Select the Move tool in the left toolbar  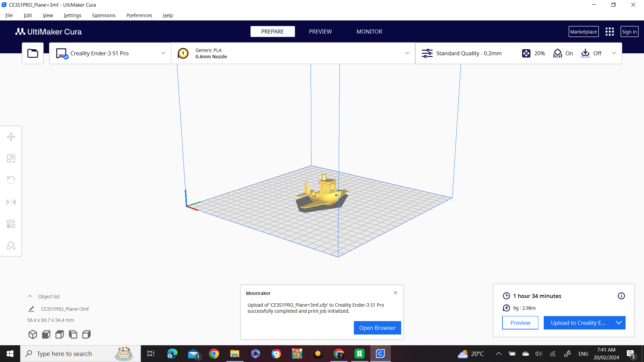click(11, 137)
